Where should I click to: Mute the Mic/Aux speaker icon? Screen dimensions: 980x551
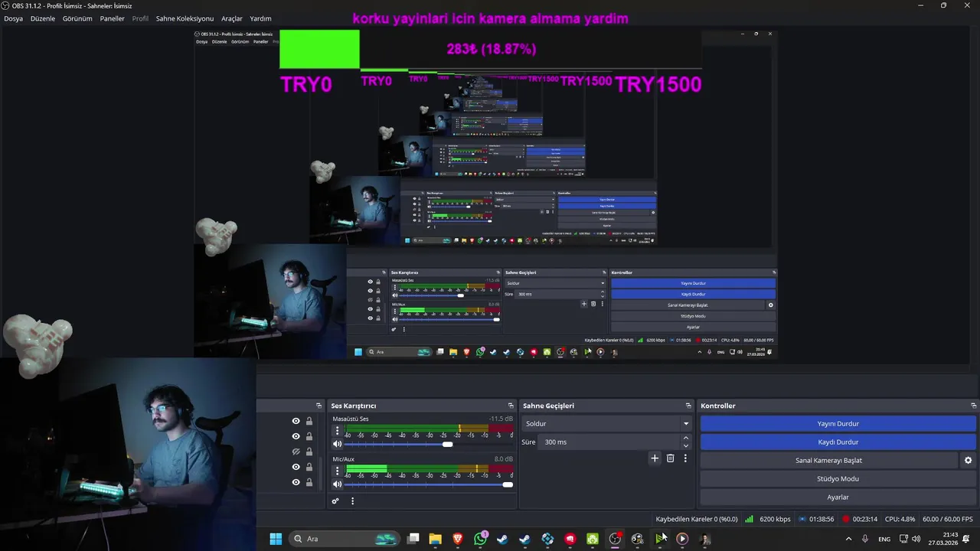click(338, 484)
